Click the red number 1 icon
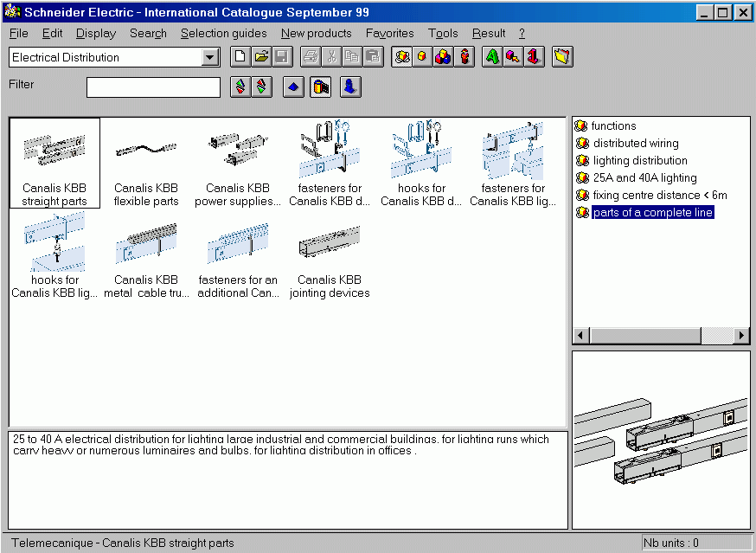The height and width of the screenshot is (553, 756). (x=535, y=57)
